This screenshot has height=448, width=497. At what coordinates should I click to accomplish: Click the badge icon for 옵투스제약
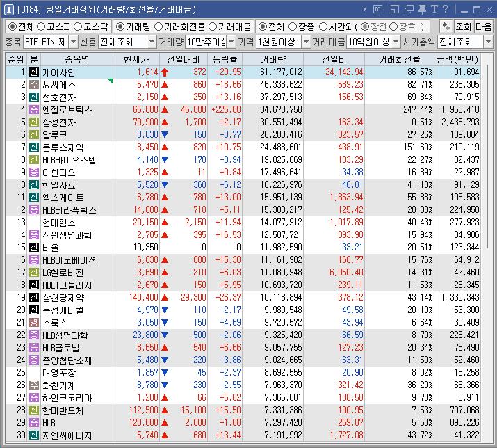click(34, 147)
